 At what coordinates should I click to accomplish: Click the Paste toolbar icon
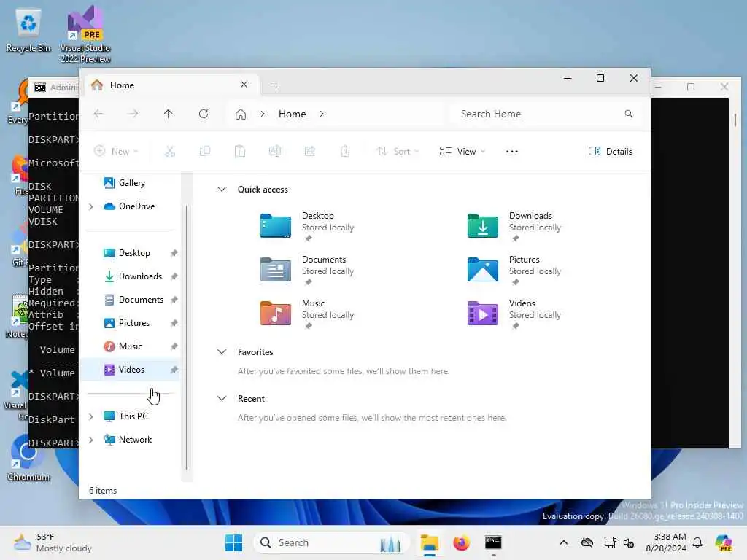tap(240, 152)
